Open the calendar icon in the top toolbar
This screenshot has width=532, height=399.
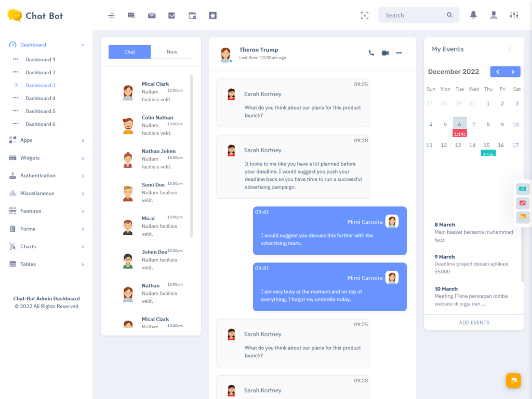click(192, 16)
